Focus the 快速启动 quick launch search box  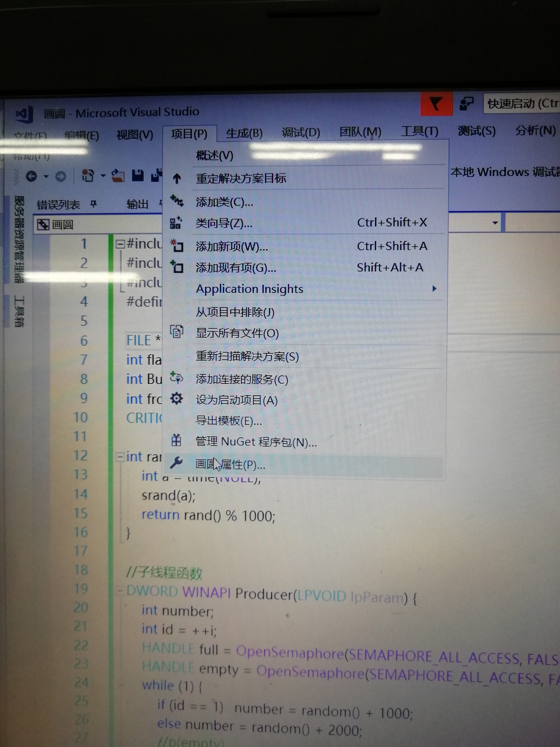(522, 103)
